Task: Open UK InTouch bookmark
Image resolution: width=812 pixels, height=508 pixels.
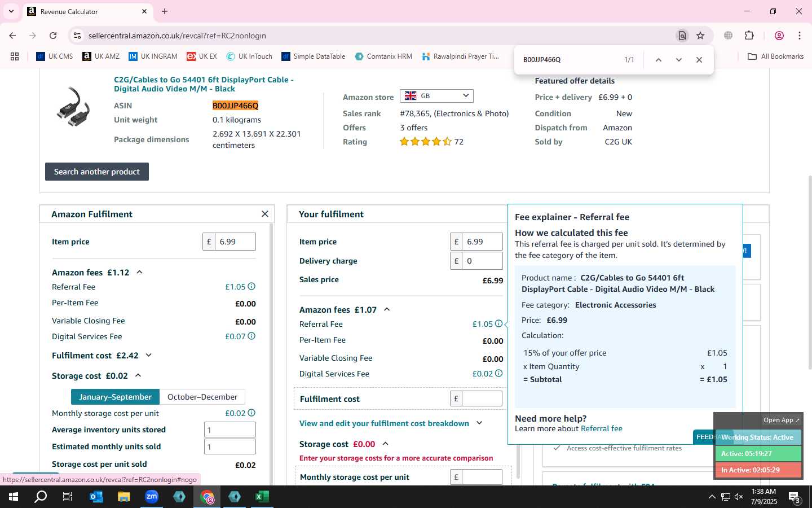Action: click(249, 56)
